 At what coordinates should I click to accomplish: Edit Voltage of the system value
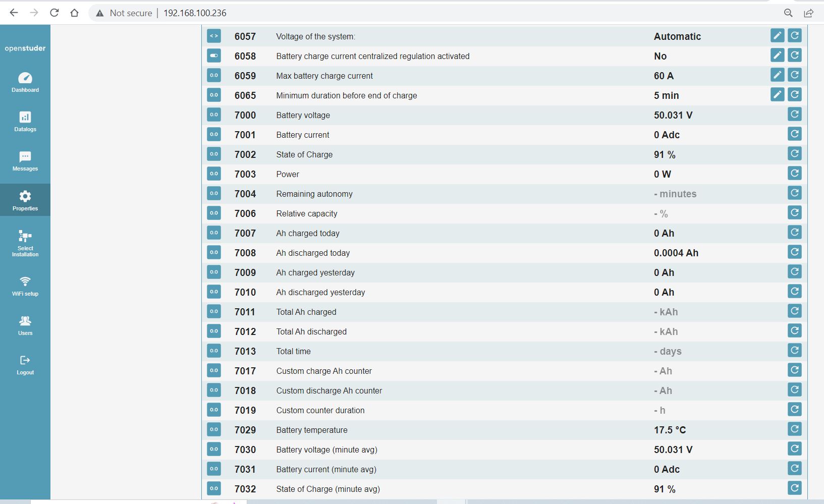click(x=778, y=36)
